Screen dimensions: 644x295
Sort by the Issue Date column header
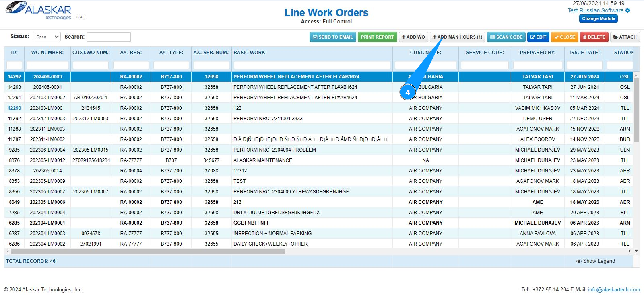[x=584, y=53]
